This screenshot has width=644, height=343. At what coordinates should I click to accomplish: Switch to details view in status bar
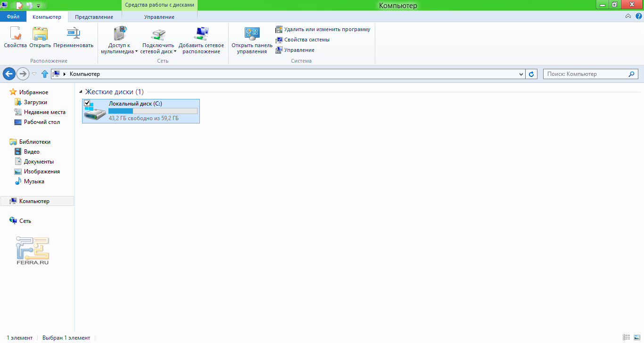(627, 337)
